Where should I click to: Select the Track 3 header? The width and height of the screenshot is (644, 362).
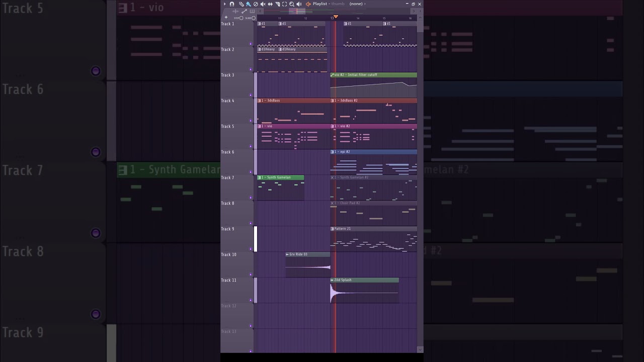point(237,84)
